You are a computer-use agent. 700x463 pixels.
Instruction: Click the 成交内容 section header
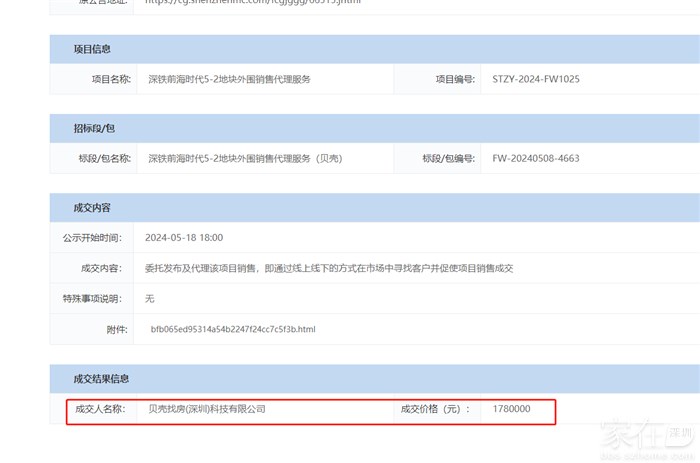pos(92,208)
